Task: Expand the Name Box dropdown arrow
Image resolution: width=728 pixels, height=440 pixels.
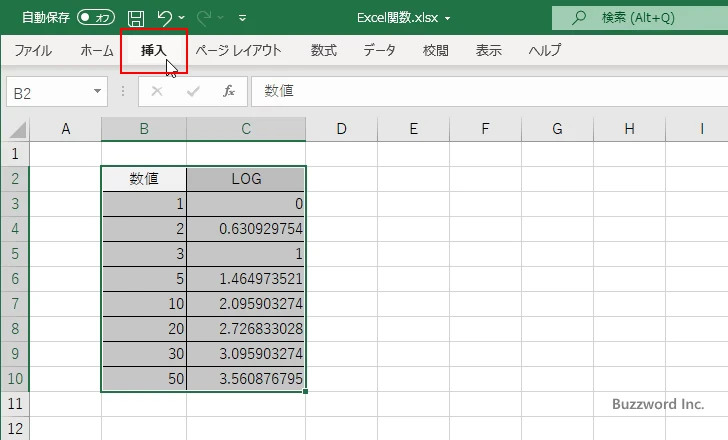Action: click(x=98, y=91)
